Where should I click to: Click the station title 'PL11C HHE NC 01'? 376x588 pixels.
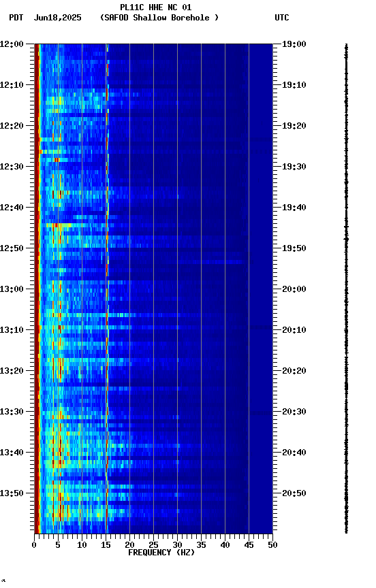(156, 7)
